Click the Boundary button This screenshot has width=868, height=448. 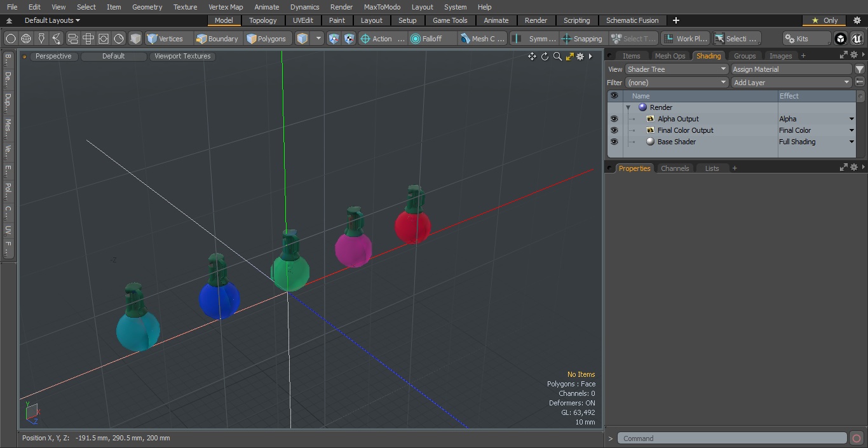click(217, 39)
